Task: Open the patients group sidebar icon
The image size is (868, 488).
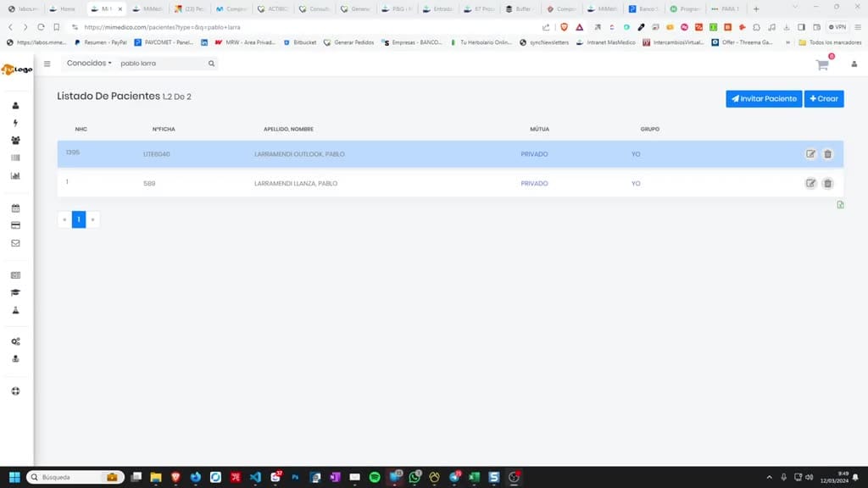Action: [x=15, y=141]
